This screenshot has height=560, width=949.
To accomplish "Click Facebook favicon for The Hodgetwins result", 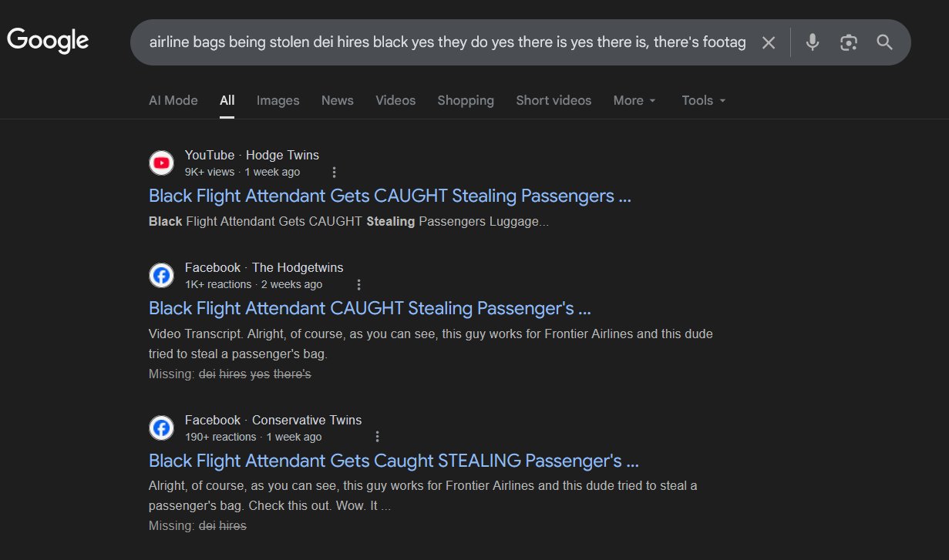I will tap(162, 276).
